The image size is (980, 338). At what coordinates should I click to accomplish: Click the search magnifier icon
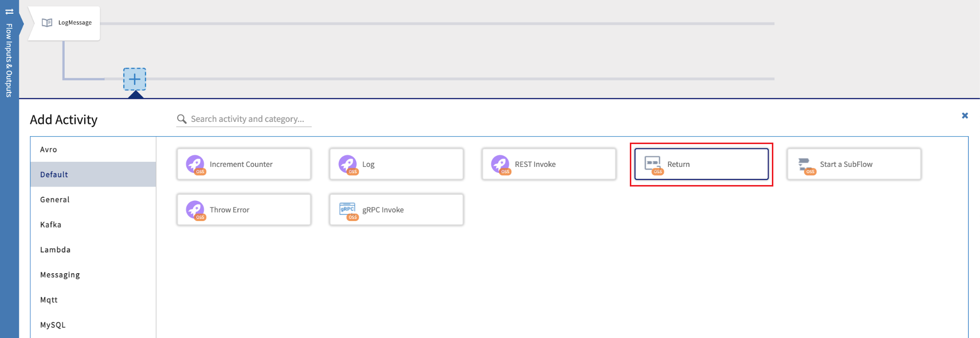coord(182,119)
